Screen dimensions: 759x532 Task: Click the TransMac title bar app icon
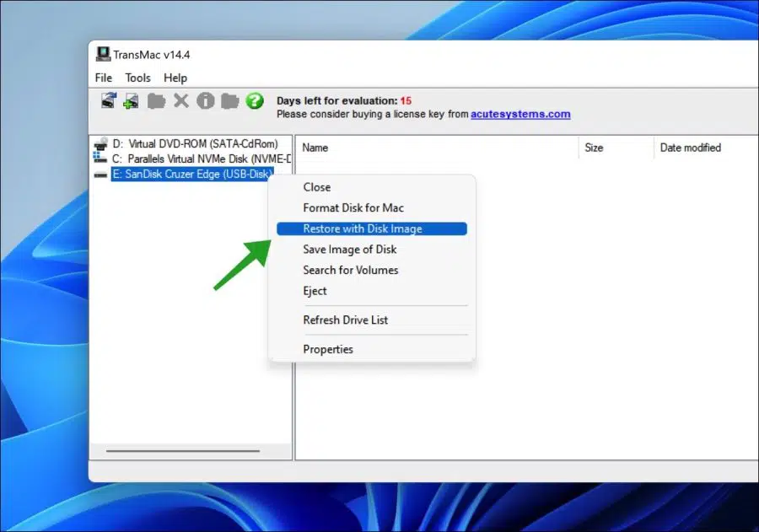[103, 54]
